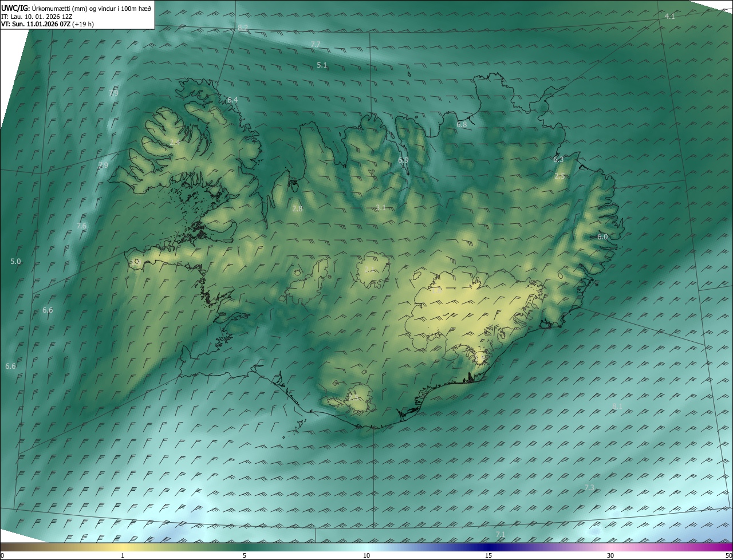The height and width of the screenshot is (560, 733).
Task: Click the 5.0 value on the map
Action: point(15,261)
